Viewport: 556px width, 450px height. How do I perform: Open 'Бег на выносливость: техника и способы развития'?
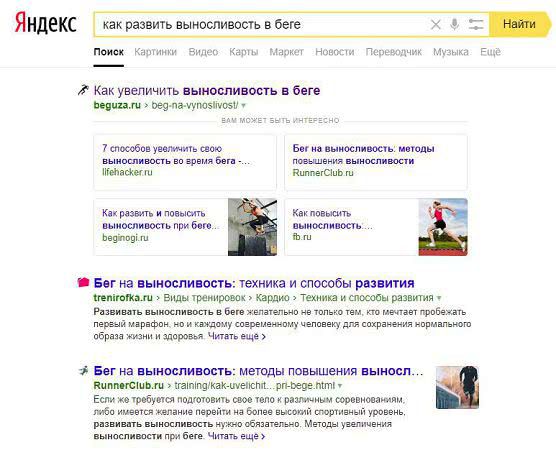pyautogui.click(x=254, y=283)
